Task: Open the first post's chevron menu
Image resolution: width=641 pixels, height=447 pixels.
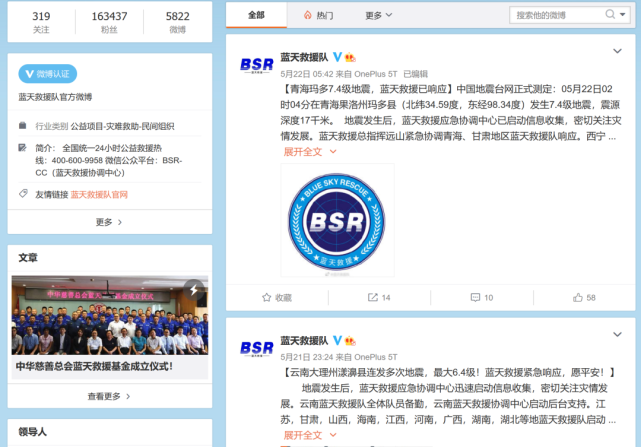Action: pyautogui.click(x=617, y=51)
